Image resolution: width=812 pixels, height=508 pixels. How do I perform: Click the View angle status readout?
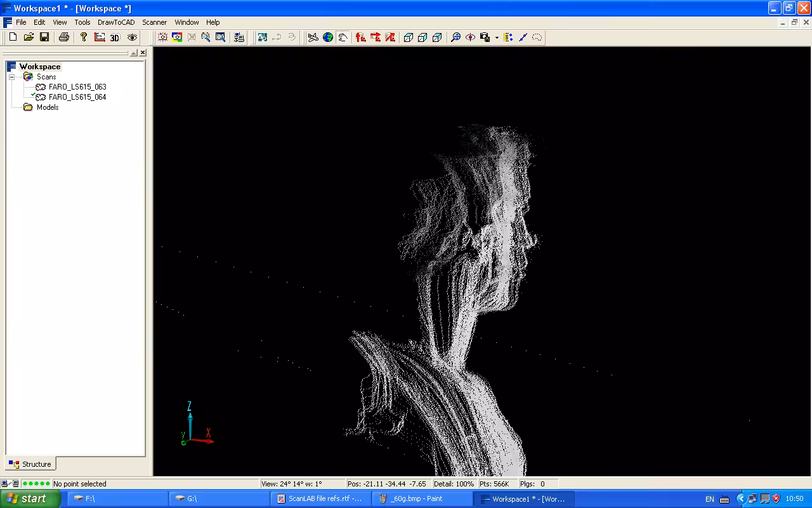pyautogui.click(x=292, y=484)
